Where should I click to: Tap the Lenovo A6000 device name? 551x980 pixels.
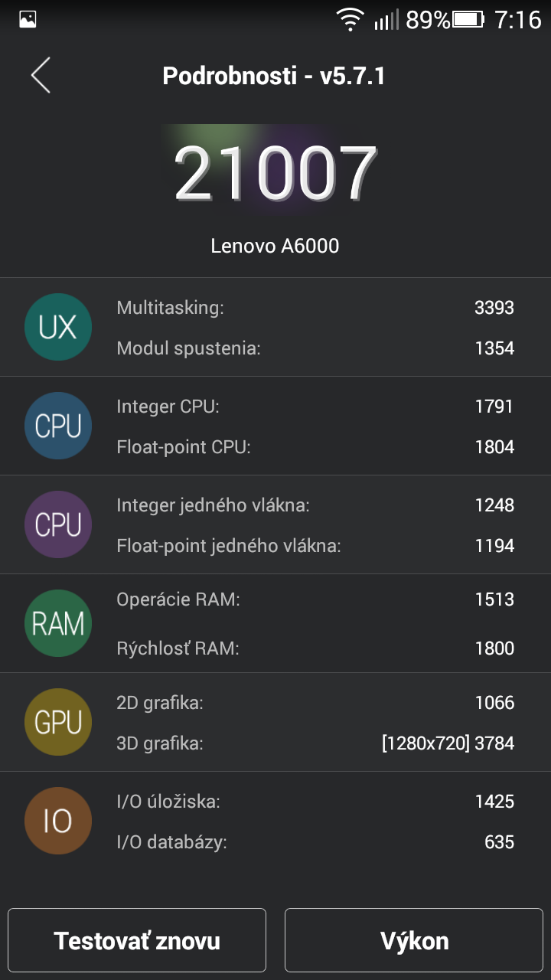[275, 246]
